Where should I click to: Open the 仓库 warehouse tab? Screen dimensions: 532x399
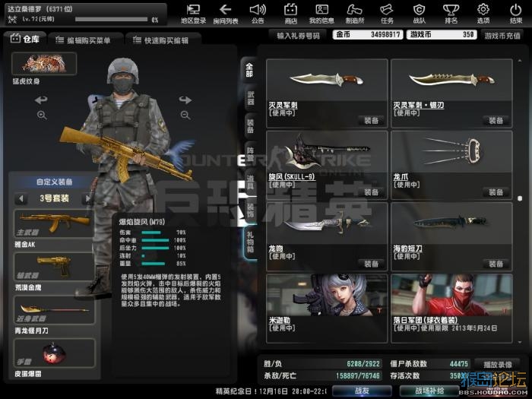[25, 39]
